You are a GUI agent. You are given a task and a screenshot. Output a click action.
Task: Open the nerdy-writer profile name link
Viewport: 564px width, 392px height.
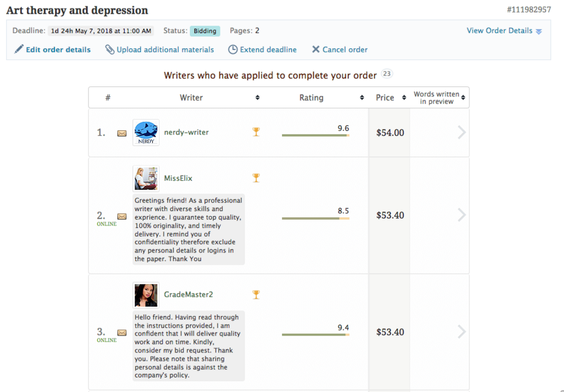click(186, 132)
